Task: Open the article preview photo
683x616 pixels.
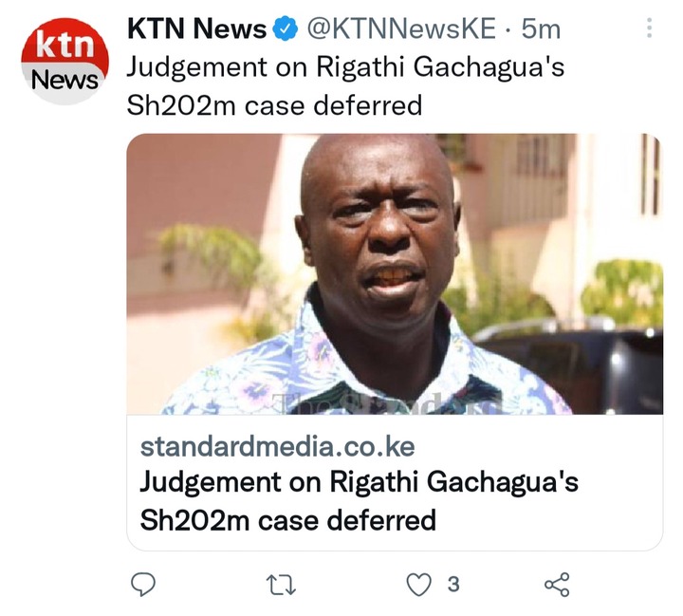Action: coord(395,273)
